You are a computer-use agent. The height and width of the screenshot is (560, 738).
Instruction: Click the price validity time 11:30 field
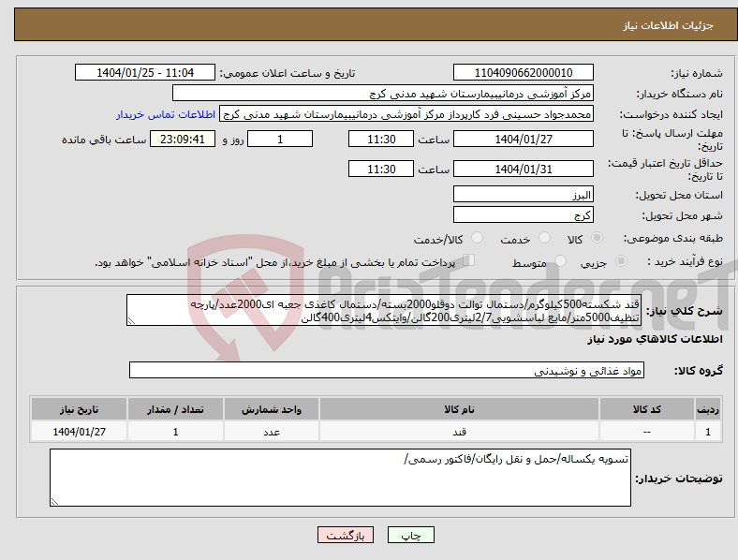[381, 169]
